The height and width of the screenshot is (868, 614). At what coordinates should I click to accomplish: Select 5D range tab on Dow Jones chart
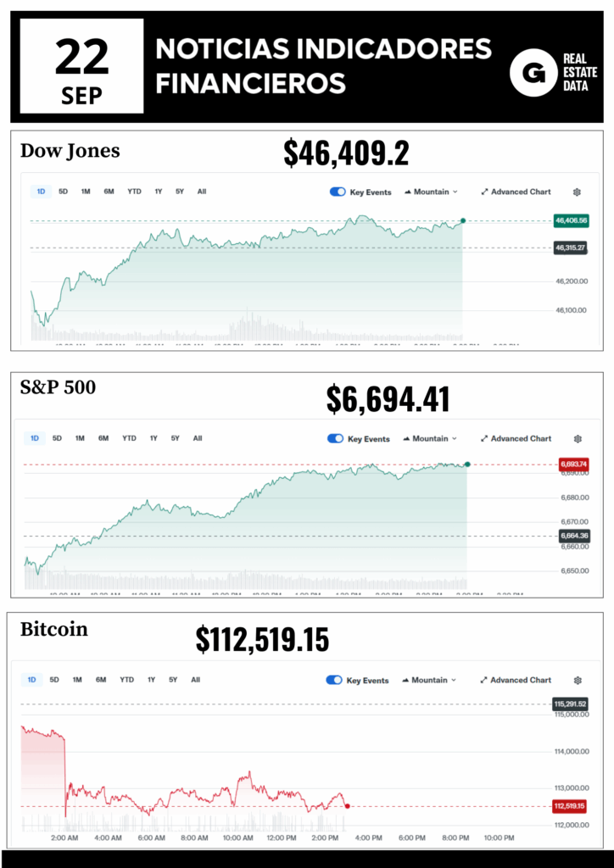tap(64, 192)
